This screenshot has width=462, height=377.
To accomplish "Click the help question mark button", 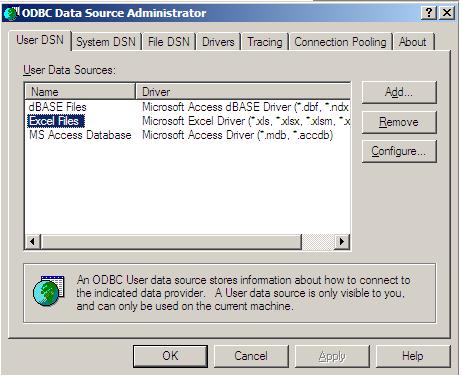I will point(429,13).
